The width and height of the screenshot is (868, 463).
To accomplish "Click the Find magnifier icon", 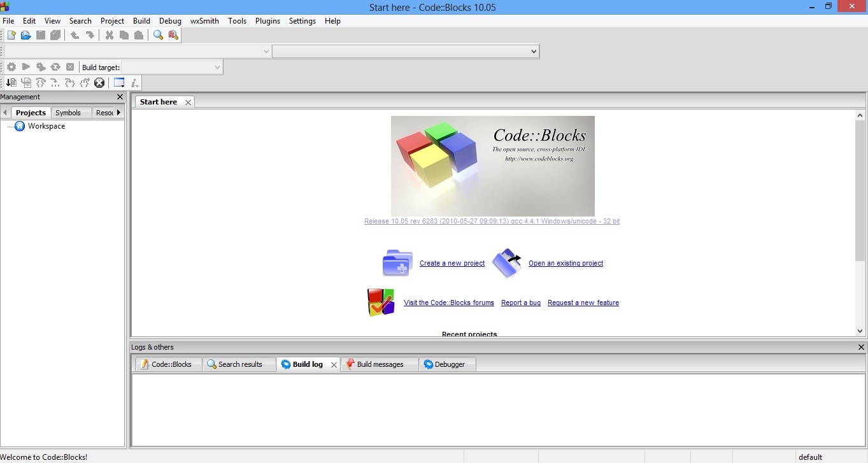I will tap(158, 35).
